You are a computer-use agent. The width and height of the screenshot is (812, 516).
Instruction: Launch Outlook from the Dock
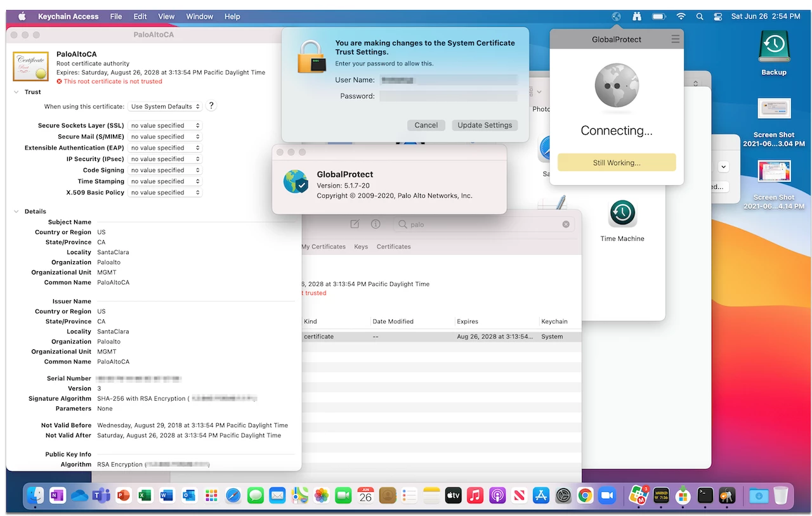[189, 495]
